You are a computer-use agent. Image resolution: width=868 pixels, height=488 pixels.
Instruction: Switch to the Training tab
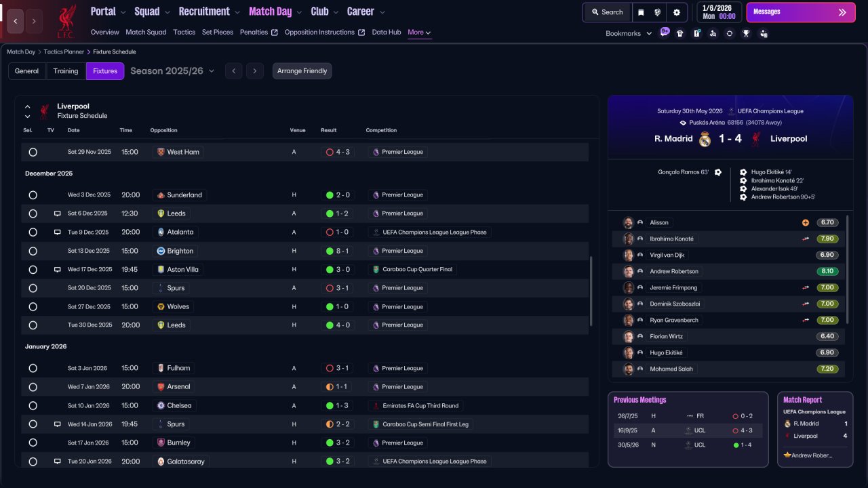(66, 71)
